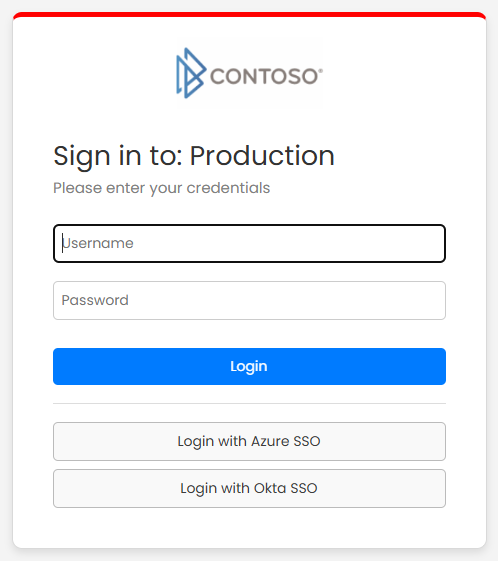Click the blue Contoso triangle logo icon
Image resolution: width=498 pixels, height=561 pixels.
(191, 73)
